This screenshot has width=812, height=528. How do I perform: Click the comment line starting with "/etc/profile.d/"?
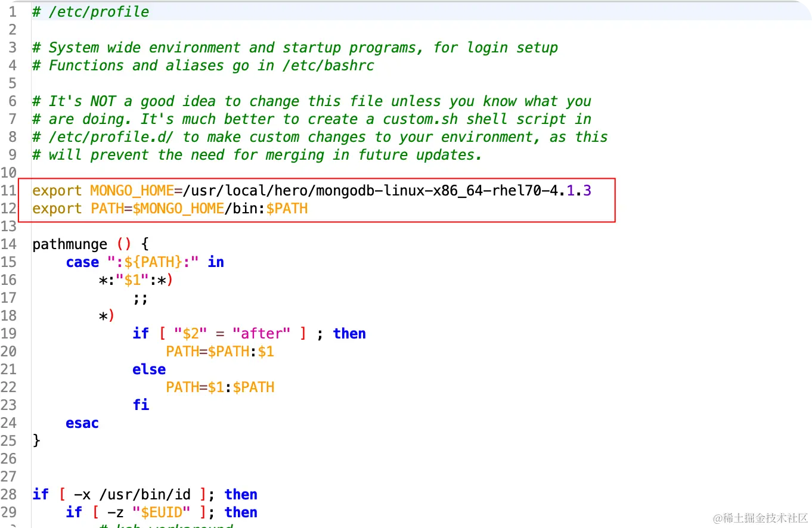(320, 137)
